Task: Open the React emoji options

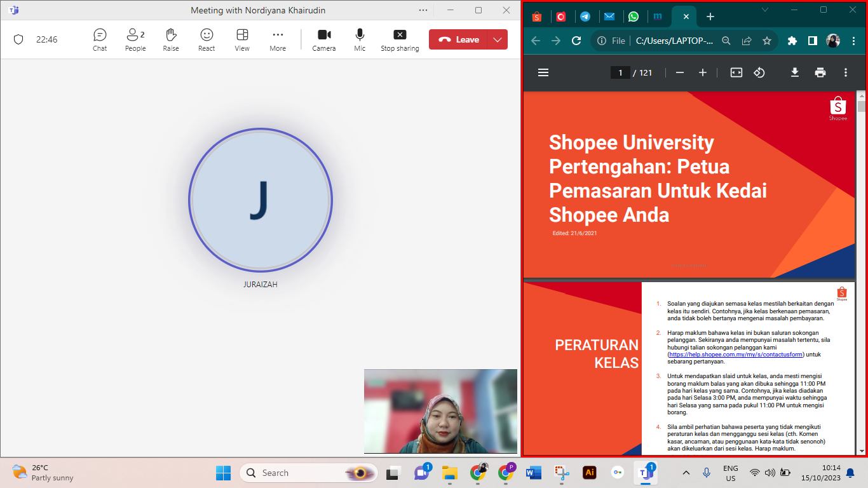Action: pos(207,39)
